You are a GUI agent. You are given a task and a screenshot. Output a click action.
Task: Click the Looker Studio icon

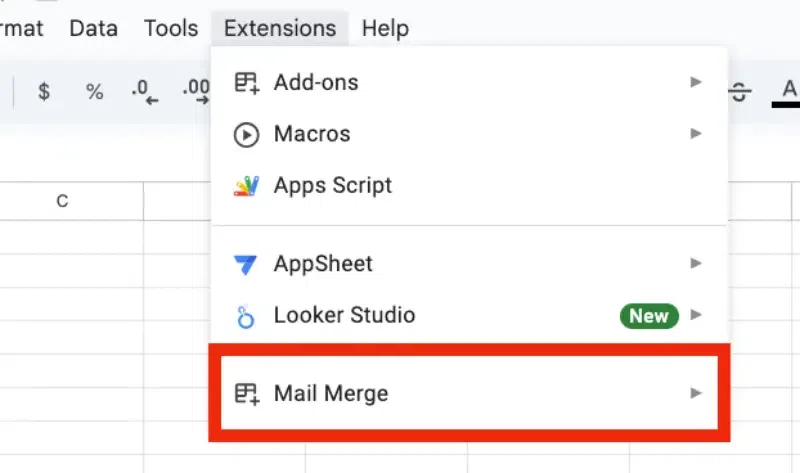click(x=246, y=317)
